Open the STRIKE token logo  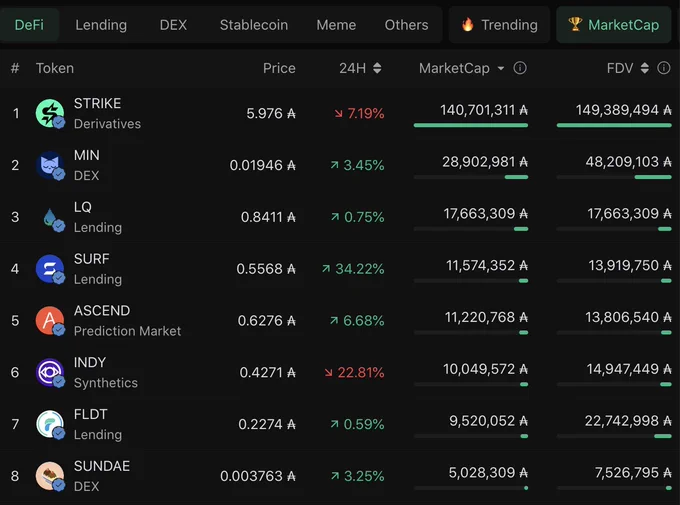point(50,113)
